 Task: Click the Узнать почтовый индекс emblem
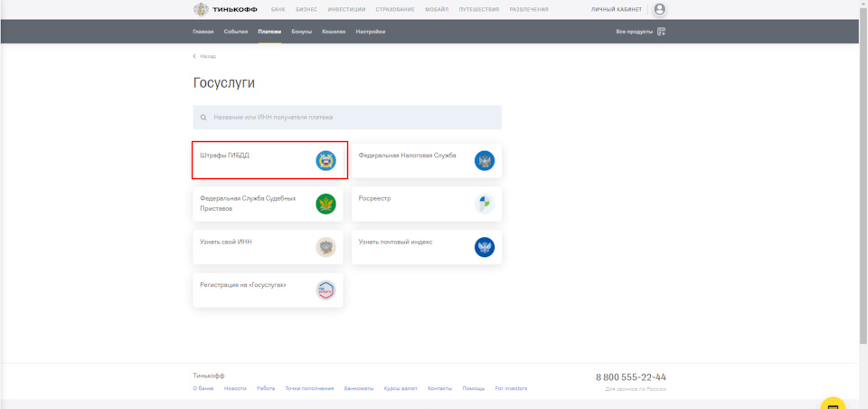pyautogui.click(x=485, y=247)
